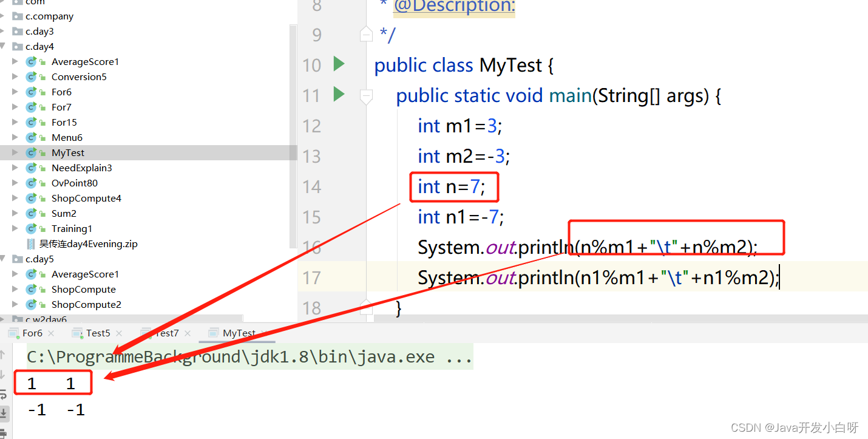Select 吴传连day4Evening.zip file
The width and height of the screenshot is (868, 439).
tap(89, 244)
